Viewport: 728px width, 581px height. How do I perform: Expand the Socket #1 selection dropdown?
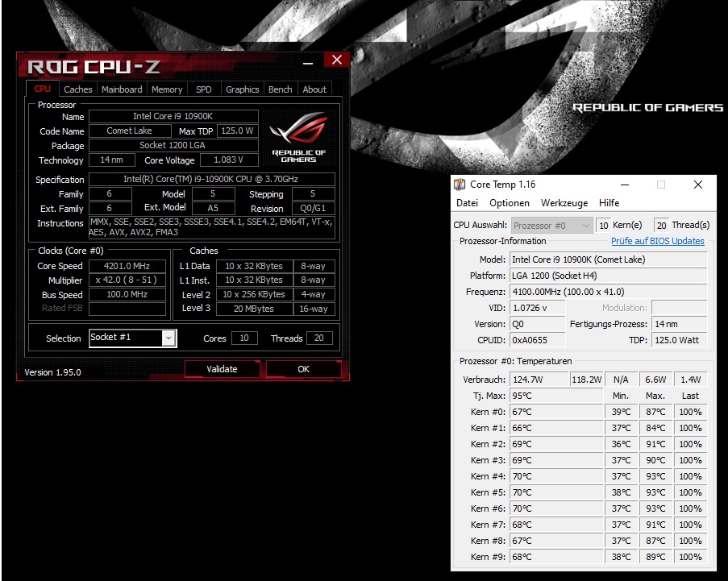click(169, 338)
